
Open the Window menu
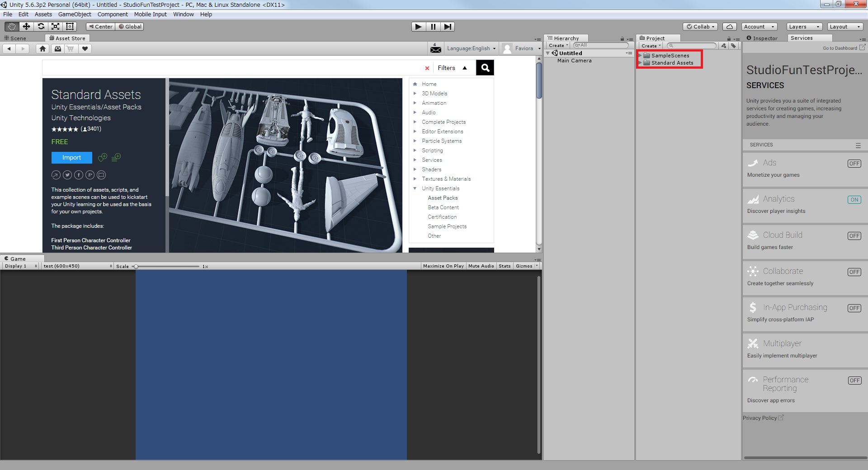[x=183, y=14]
